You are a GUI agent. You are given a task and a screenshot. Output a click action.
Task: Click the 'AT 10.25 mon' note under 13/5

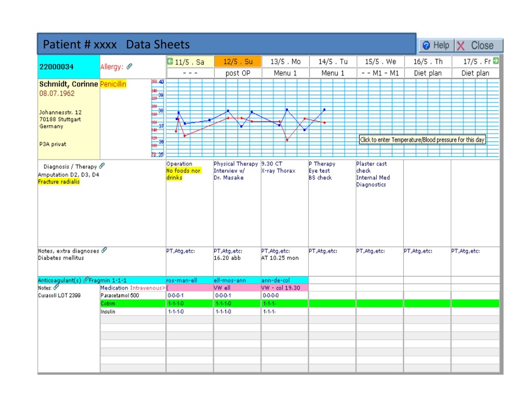coord(280,258)
